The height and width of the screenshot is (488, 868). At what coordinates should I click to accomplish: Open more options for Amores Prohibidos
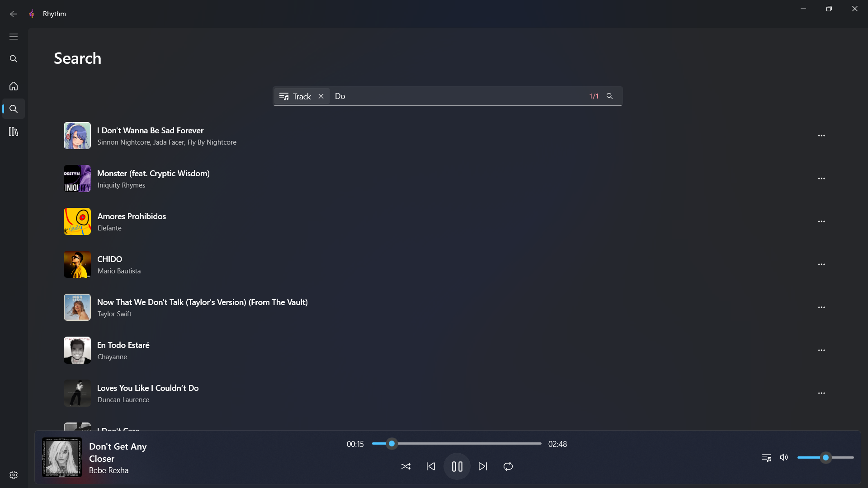tap(821, 221)
